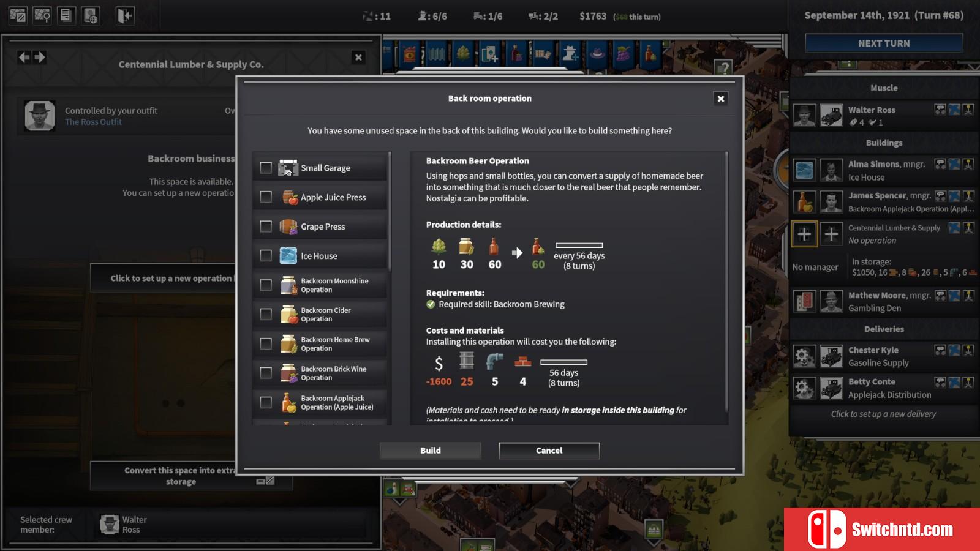
Task: Click the plus manager slot for Centennial Lumber
Action: 831,234
